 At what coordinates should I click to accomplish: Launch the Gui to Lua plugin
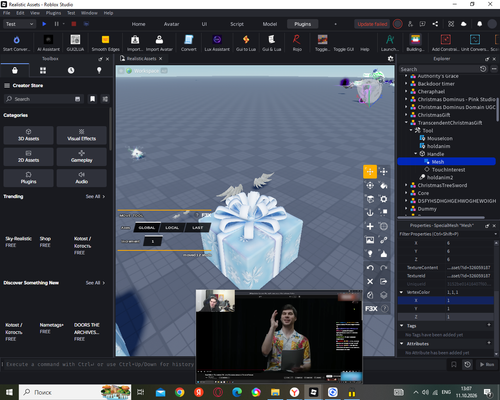[x=246, y=43]
